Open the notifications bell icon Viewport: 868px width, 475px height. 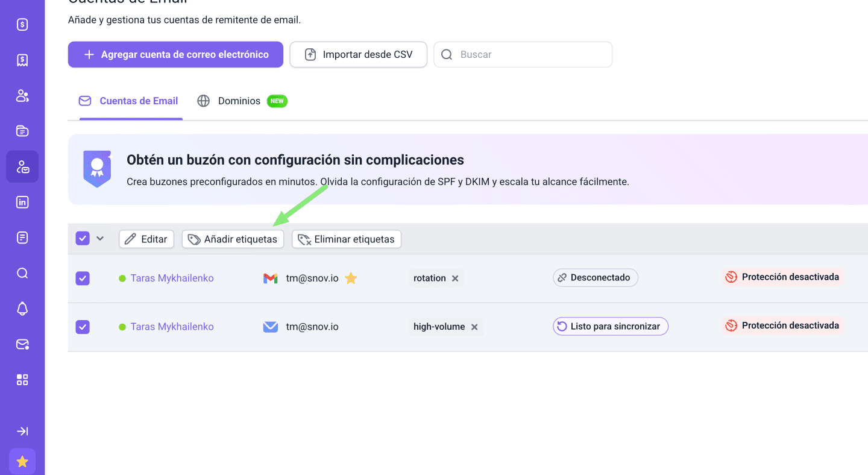tap(22, 309)
